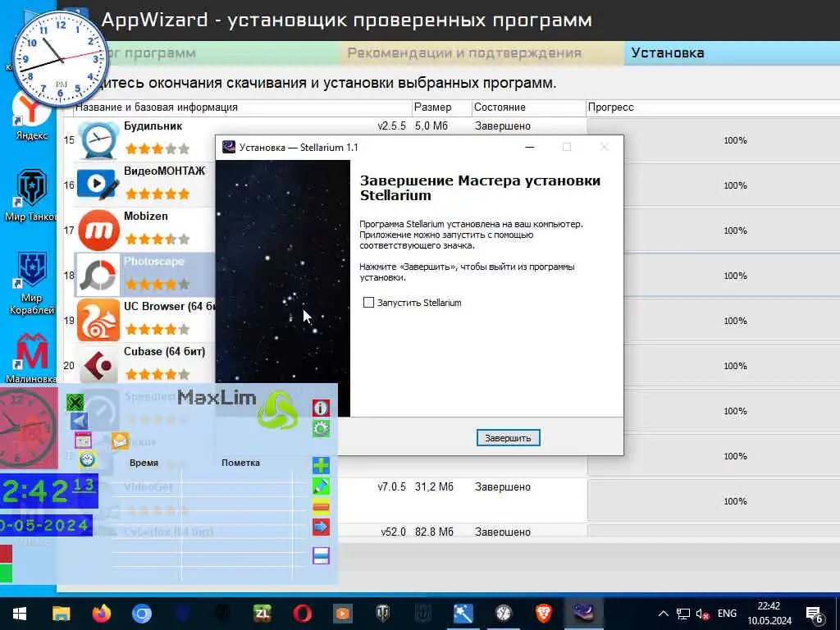Click the blue-white striped icon in MaxLim
The height and width of the screenshot is (630, 840).
pos(321,555)
